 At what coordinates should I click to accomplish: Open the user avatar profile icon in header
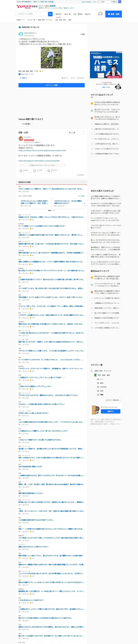pos(100,14)
